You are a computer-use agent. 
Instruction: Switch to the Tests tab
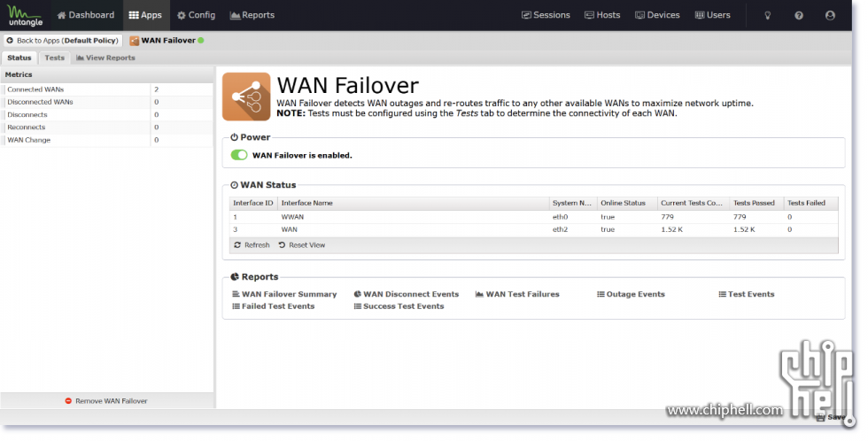tap(54, 58)
